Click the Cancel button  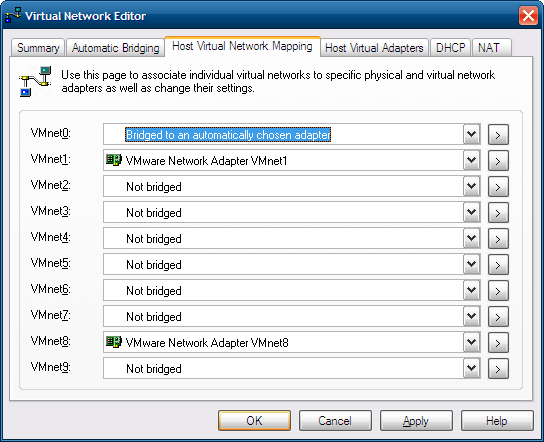(335, 420)
